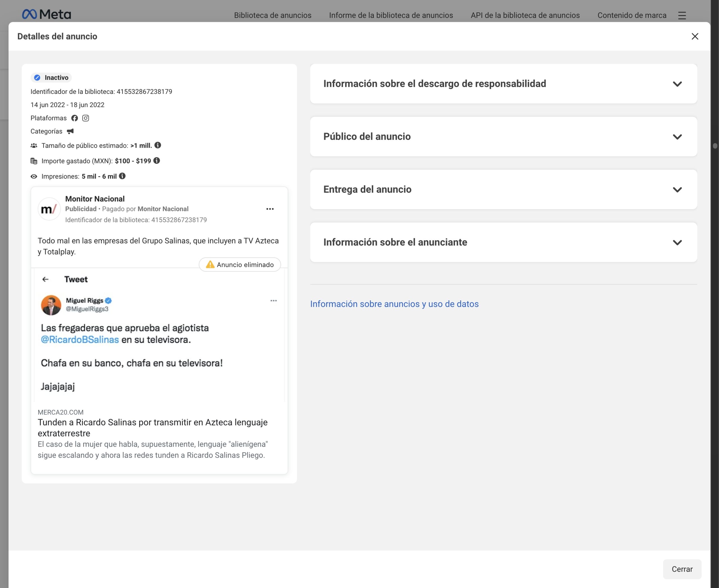Image resolution: width=719 pixels, height=588 pixels.
Task: Click the Instagram platform icon
Action: tap(86, 118)
